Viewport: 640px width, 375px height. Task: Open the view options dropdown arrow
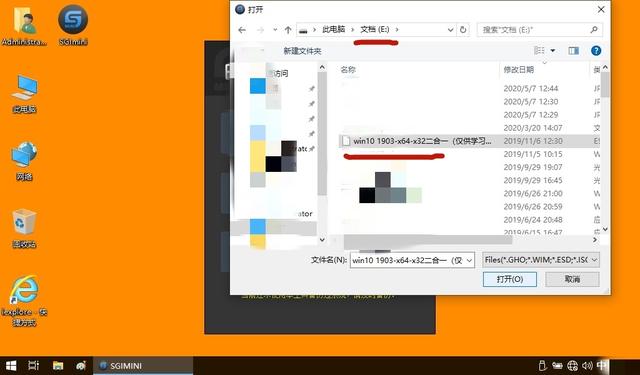tap(553, 51)
